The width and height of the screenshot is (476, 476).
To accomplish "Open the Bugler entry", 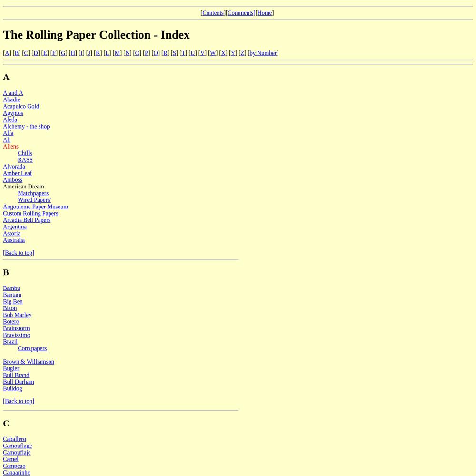I will 11,368.
